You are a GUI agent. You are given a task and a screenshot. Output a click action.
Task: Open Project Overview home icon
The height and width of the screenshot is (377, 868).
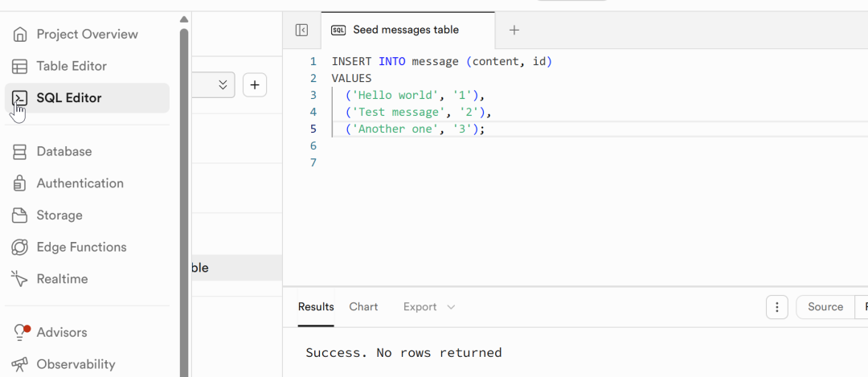(x=20, y=35)
